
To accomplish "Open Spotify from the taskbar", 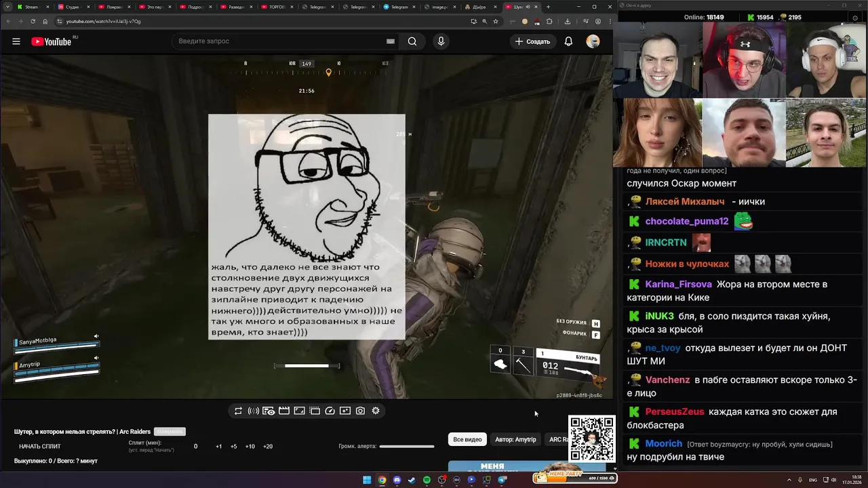I will pyautogui.click(x=427, y=480).
